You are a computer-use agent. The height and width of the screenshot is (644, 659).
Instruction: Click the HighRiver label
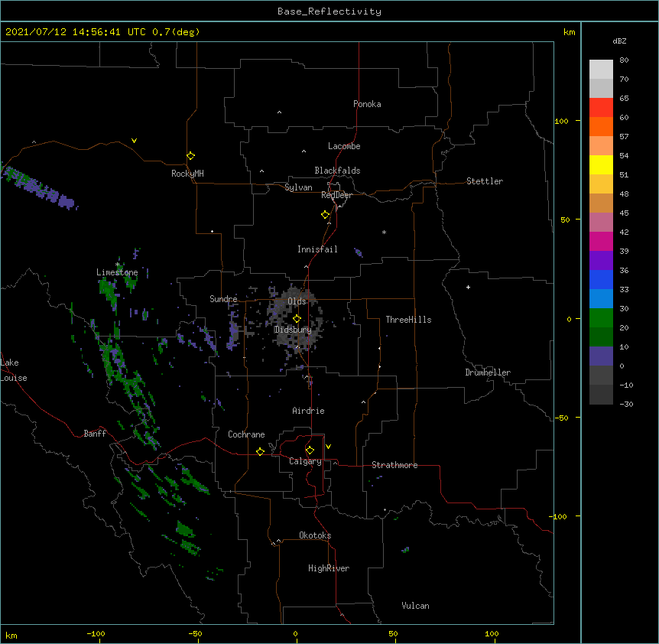329,568
